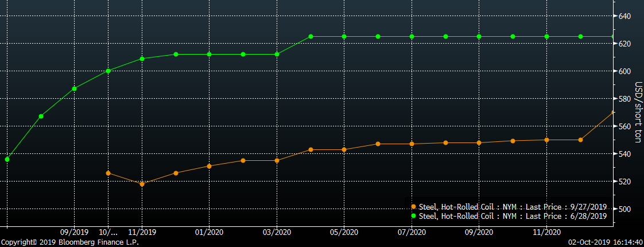Image resolution: width=644 pixels, height=247 pixels.
Task: Click the 02-Oct-2019 16:14:40 timestamp
Action: click(606, 242)
